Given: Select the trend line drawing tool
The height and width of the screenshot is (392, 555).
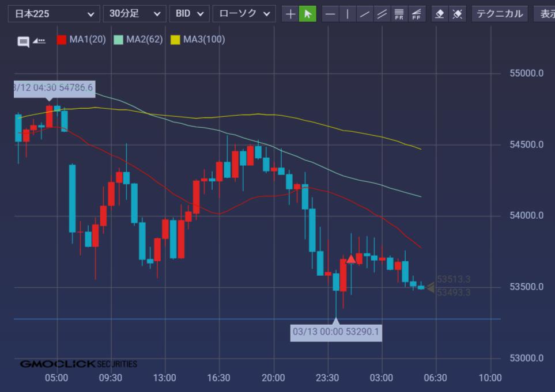Looking at the screenshot, I should (364, 14).
